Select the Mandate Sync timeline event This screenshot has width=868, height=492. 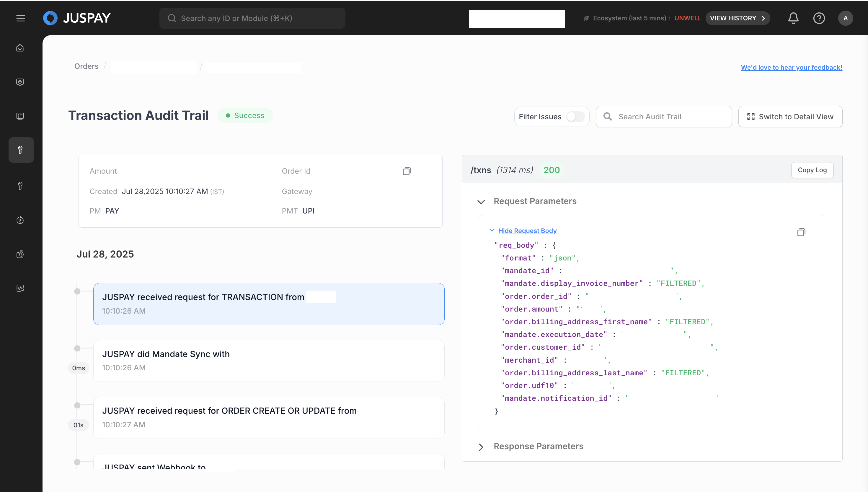(x=268, y=361)
